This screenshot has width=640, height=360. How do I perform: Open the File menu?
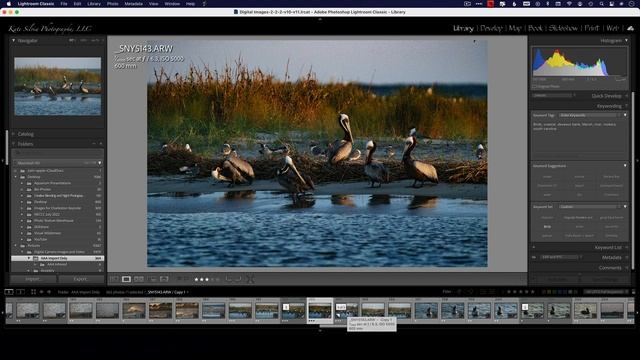(64, 4)
